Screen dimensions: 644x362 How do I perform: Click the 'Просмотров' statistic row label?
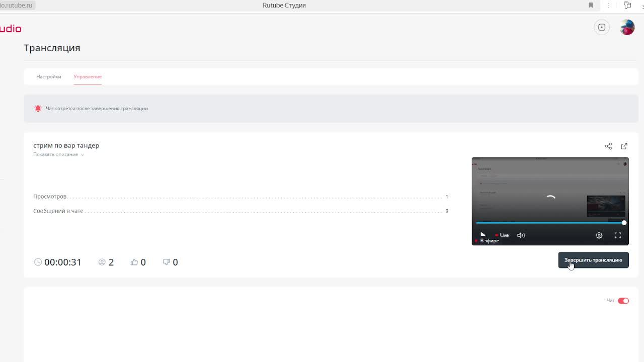50,197
